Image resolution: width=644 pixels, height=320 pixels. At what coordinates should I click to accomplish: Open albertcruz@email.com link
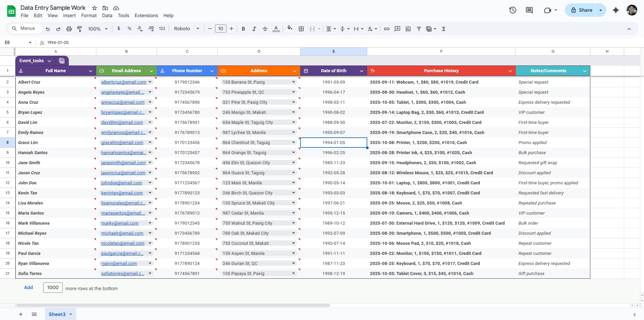point(123,82)
